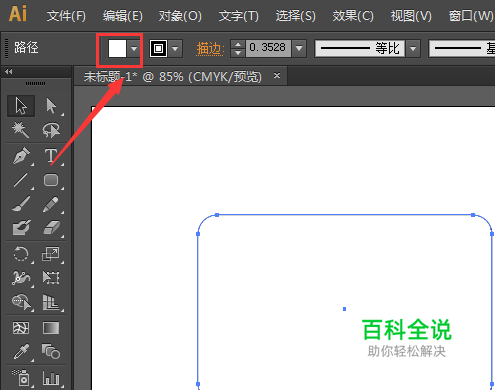This screenshot has width=495, height=390.
Task: Select the Eraser tool
Action: click(51, 228)
